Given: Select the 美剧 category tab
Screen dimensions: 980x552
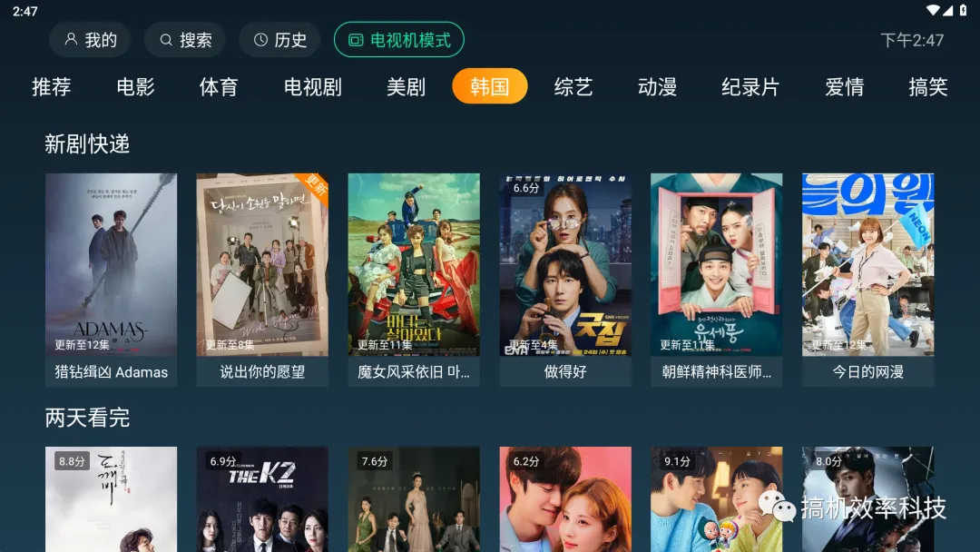Looking at the screenshot, I should [x=406, y=86].
